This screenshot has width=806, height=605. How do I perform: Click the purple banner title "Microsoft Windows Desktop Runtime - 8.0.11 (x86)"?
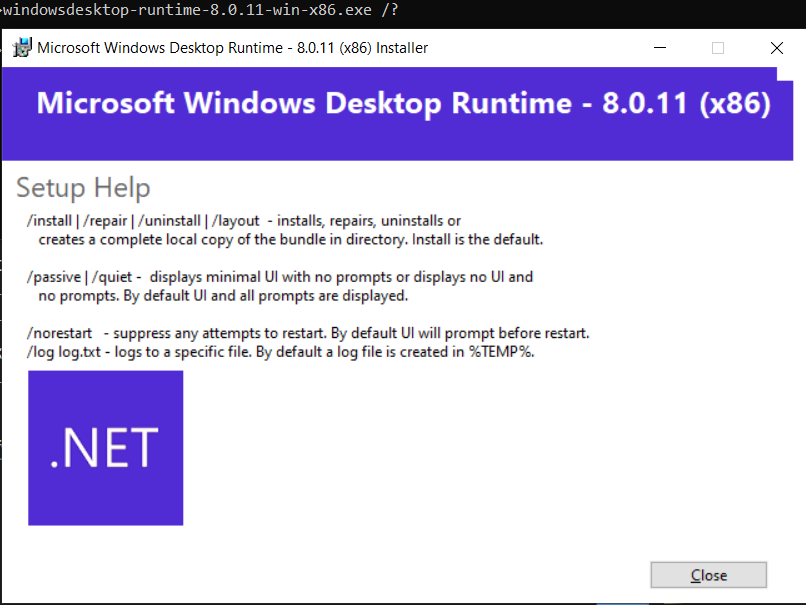click(x=404, y=103)
